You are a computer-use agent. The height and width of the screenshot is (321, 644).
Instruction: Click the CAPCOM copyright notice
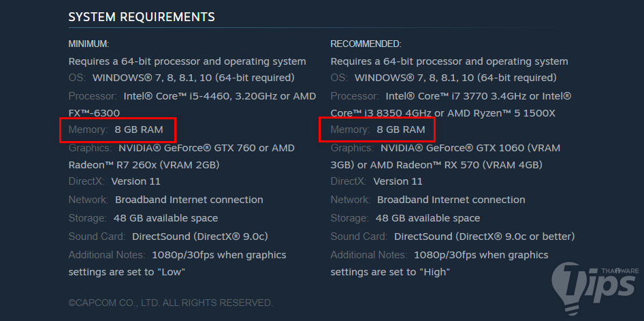170,303
